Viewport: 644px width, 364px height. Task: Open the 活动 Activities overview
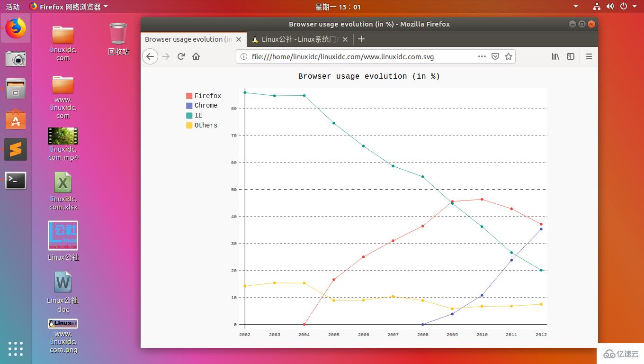pyautogui.click(x=13, y=7)
